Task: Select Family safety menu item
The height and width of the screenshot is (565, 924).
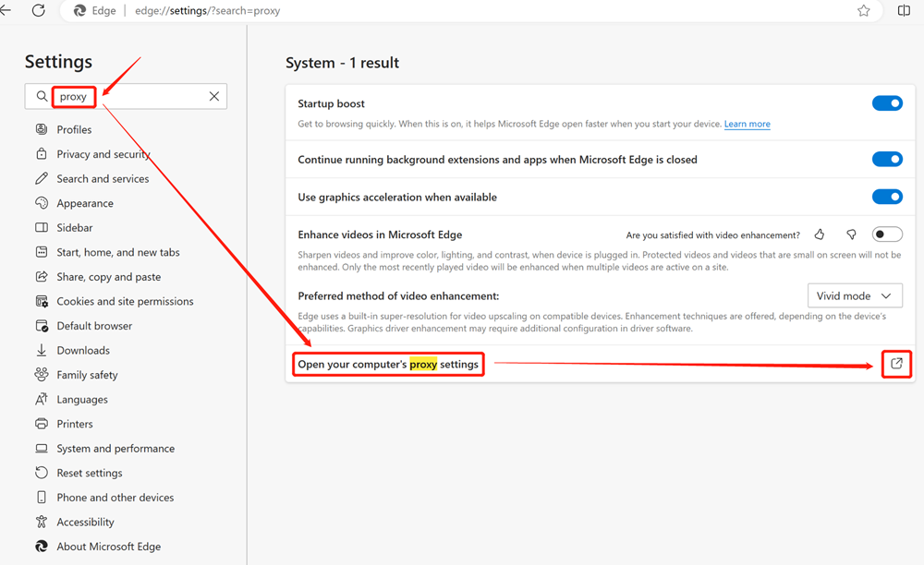Action: pyautogui.click(x=87, y=375)
